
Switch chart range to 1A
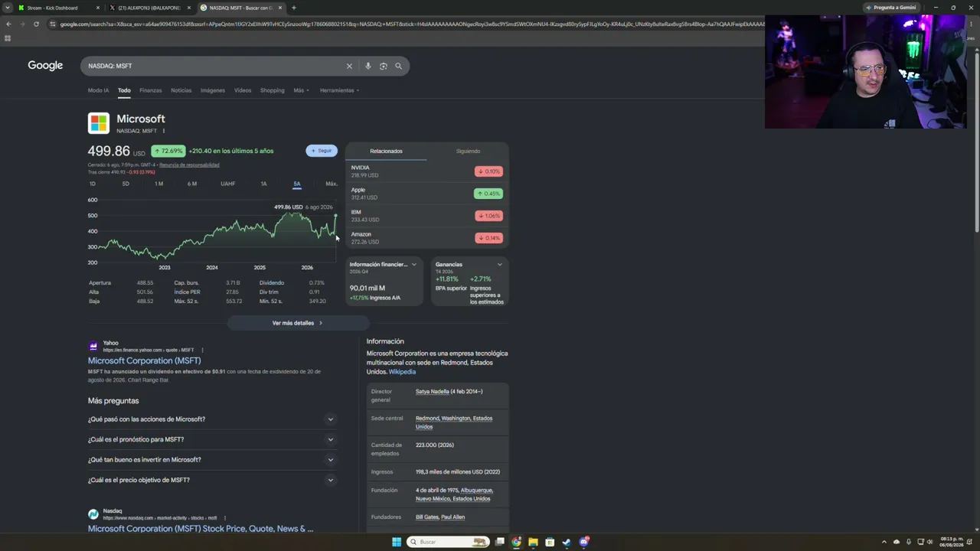263,184
